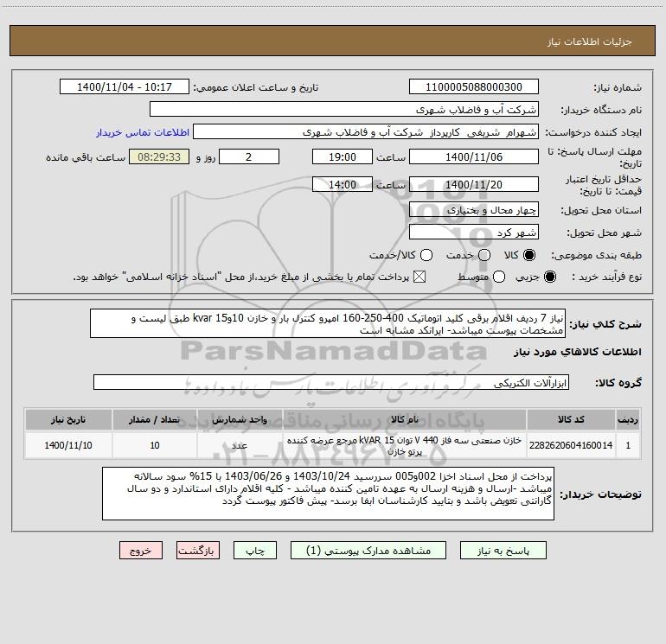Click the general description text box
This screenshot has height=644, width=666.
(x=328, y=323)
